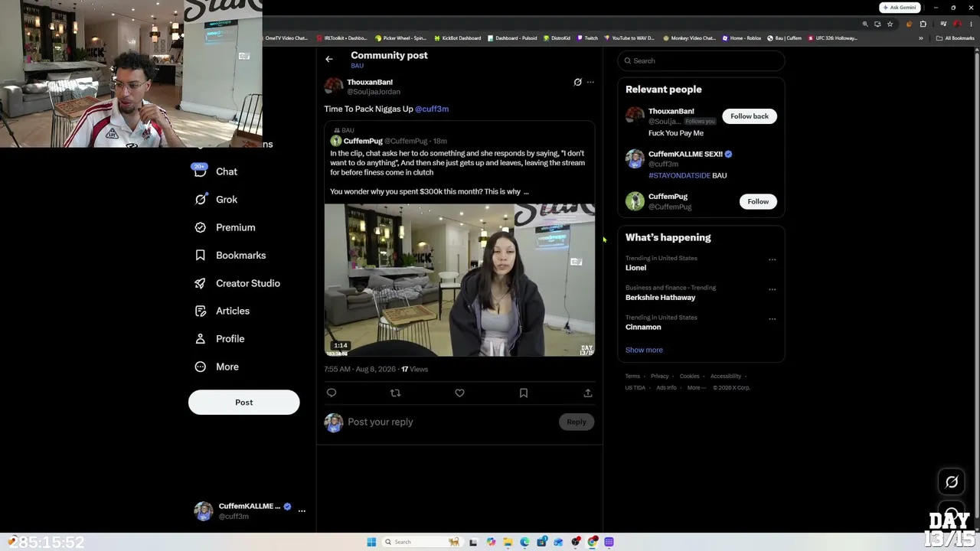Click the greyed-out Reply button

tap(577, 422)
